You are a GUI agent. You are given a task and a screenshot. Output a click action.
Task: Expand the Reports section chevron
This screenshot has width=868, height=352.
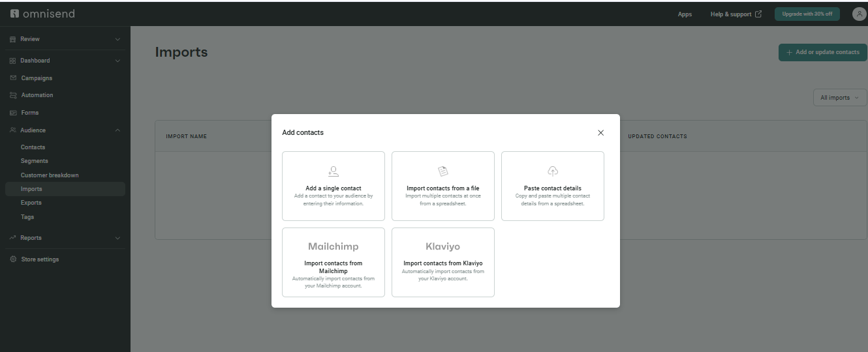117,238
